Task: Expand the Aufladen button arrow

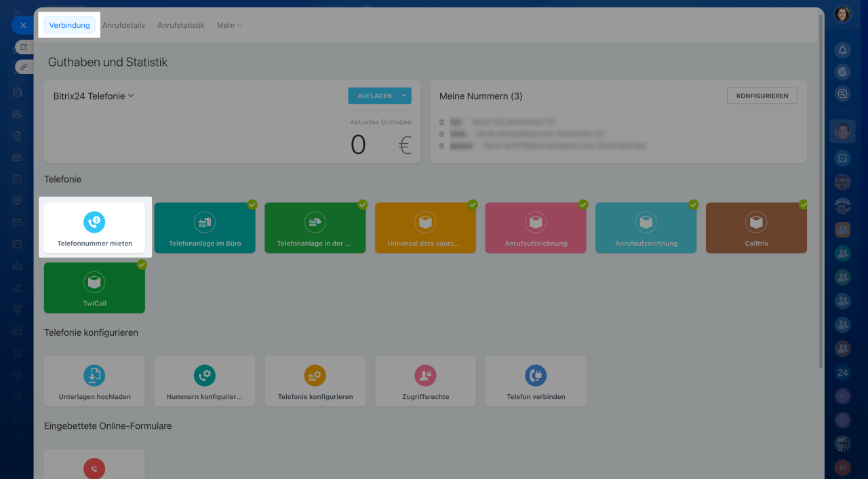Action: pyautogui.click(x=404, y=96)
